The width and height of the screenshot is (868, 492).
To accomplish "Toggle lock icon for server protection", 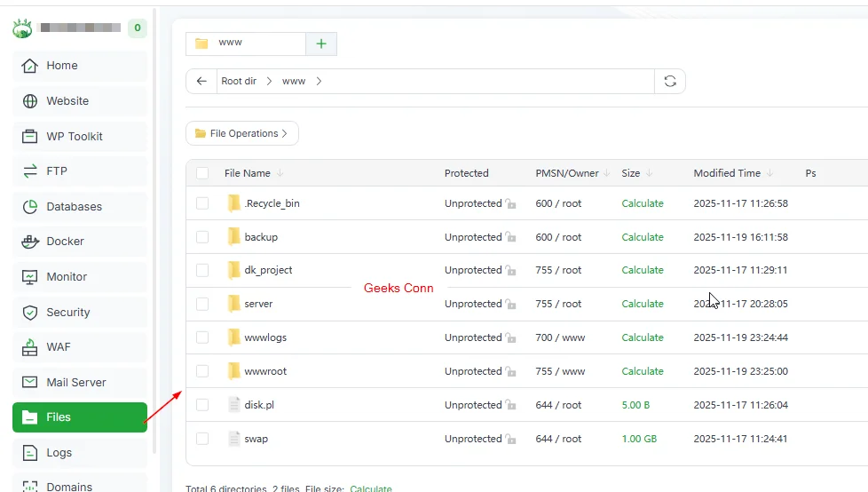I will pyautogui.click(x=510, y=305).
